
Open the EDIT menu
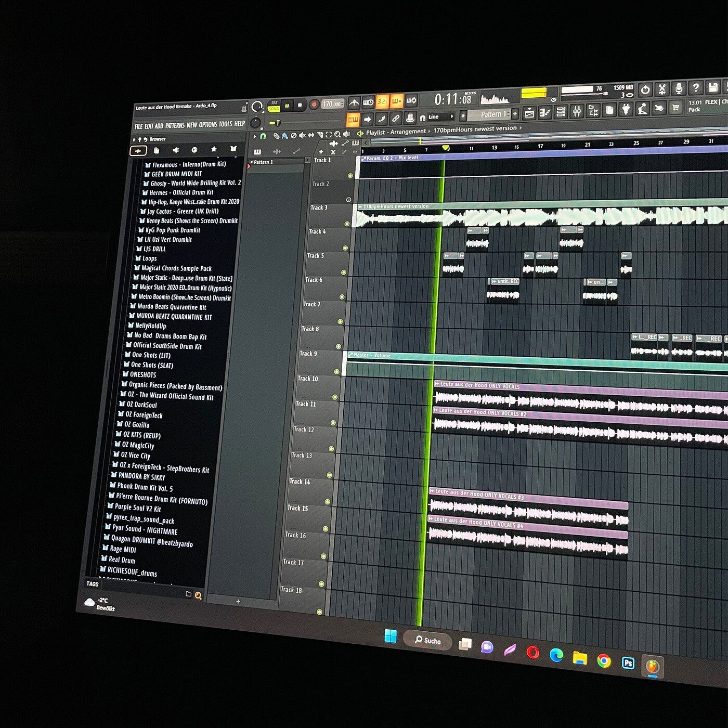[149, 126]
